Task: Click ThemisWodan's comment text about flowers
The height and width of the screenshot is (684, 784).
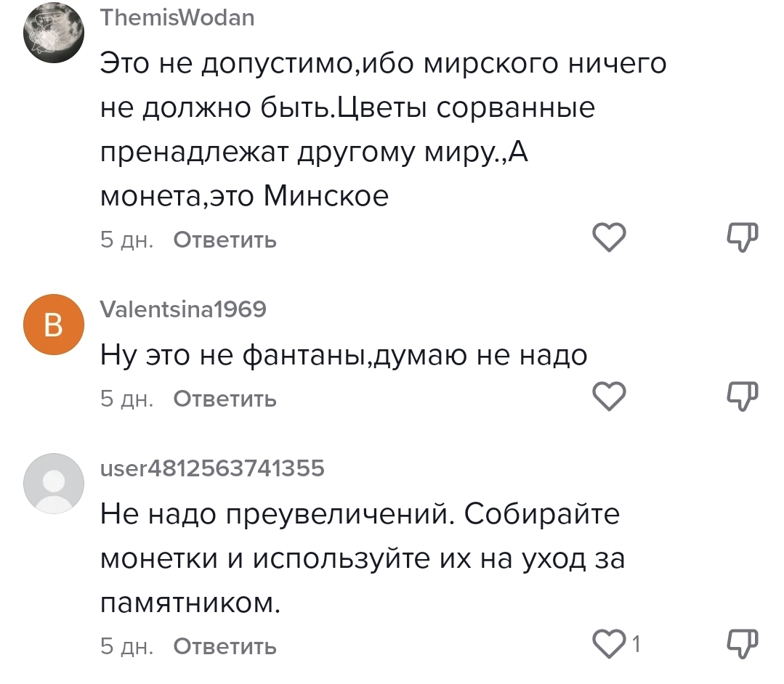Action: pyautogui.click(x=347, y=109)
